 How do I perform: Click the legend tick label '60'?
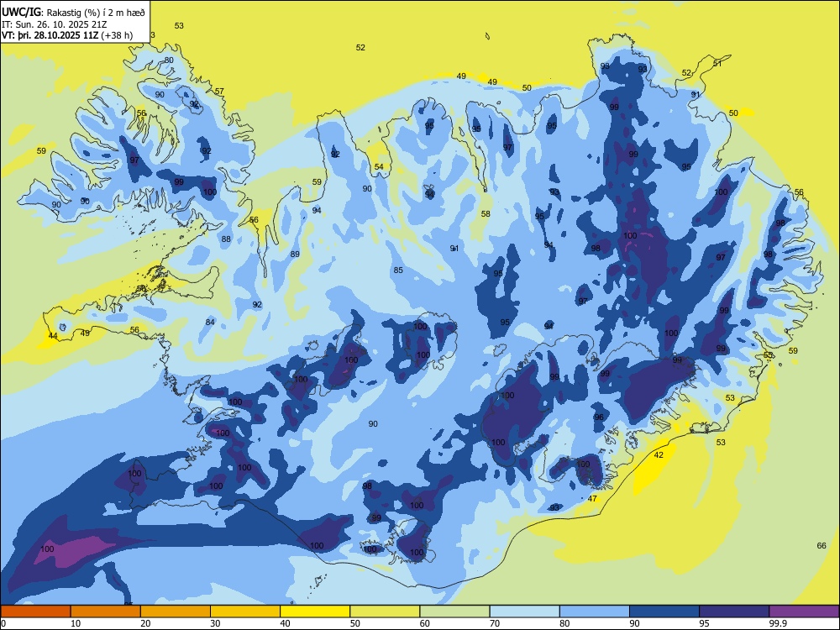click(425, 623)
